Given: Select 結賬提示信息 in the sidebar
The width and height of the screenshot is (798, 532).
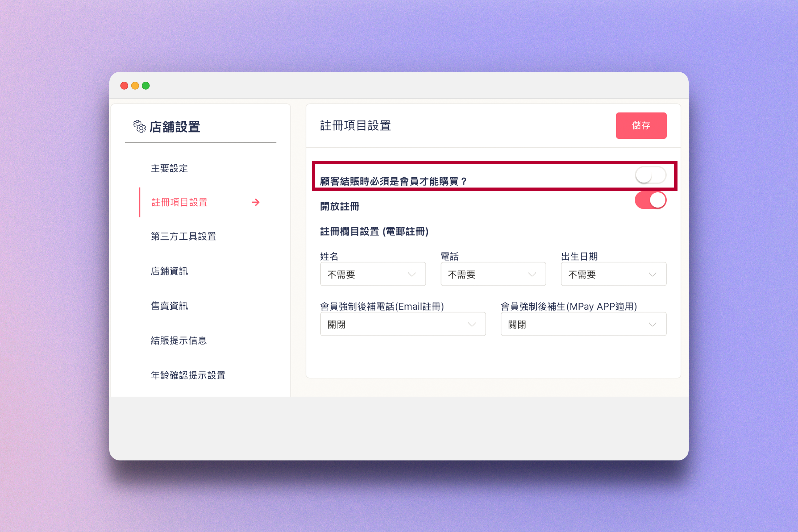Looking at the screenshot, I should pos(179,340).
